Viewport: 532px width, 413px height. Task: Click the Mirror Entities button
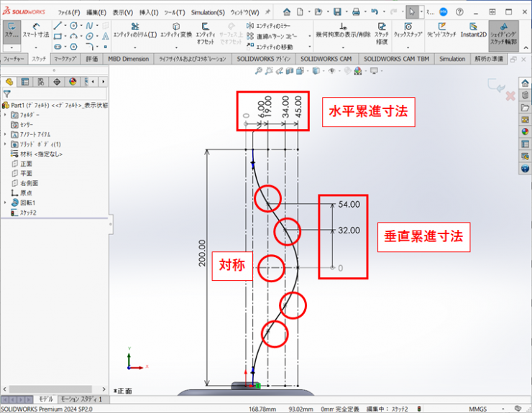coord(270,25)
